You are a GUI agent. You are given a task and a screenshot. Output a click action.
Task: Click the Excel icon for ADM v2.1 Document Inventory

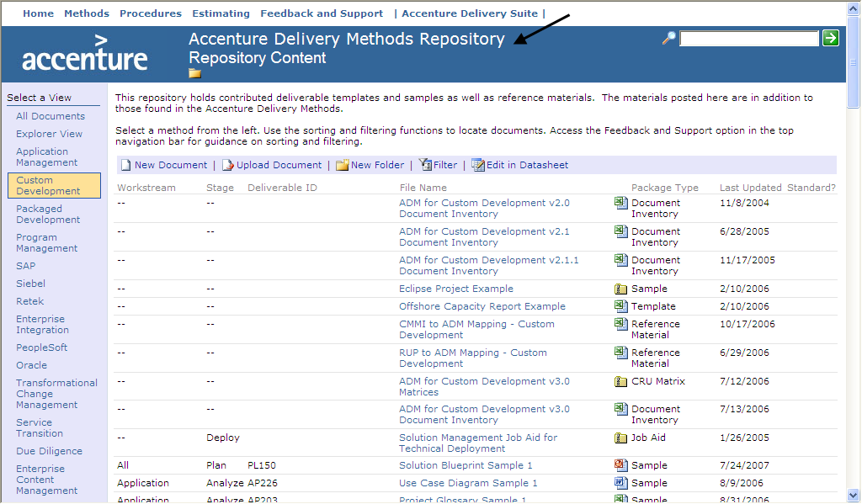(x=620, y=231)
